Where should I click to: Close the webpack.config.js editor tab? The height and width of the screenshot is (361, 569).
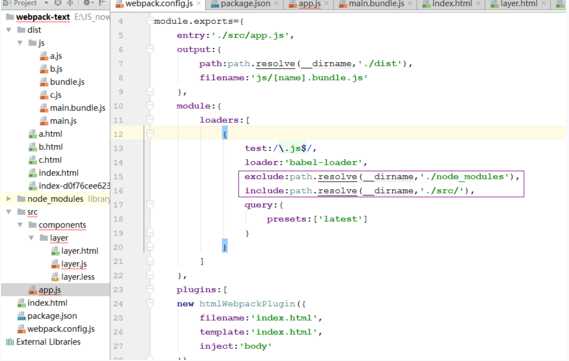(x=199, y=4)
